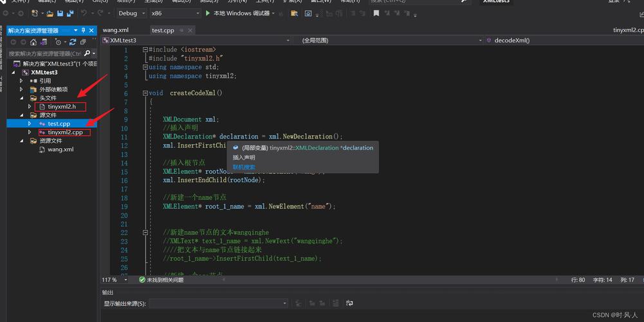Pin the test.cpp tab
644x322 pixels.
(x=181, y=30)
